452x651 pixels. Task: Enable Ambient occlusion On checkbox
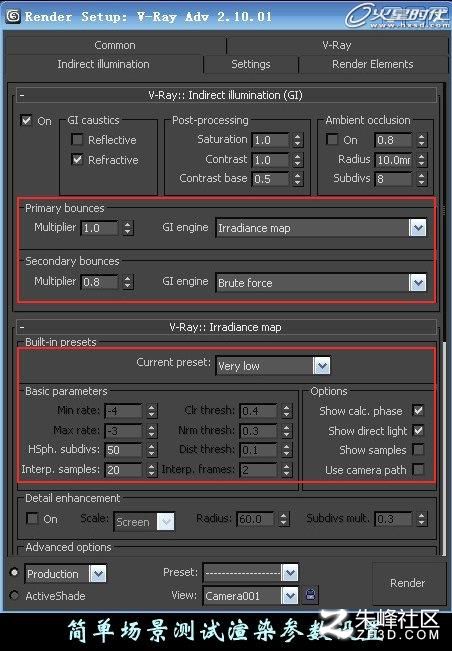(x=332, y=140)
